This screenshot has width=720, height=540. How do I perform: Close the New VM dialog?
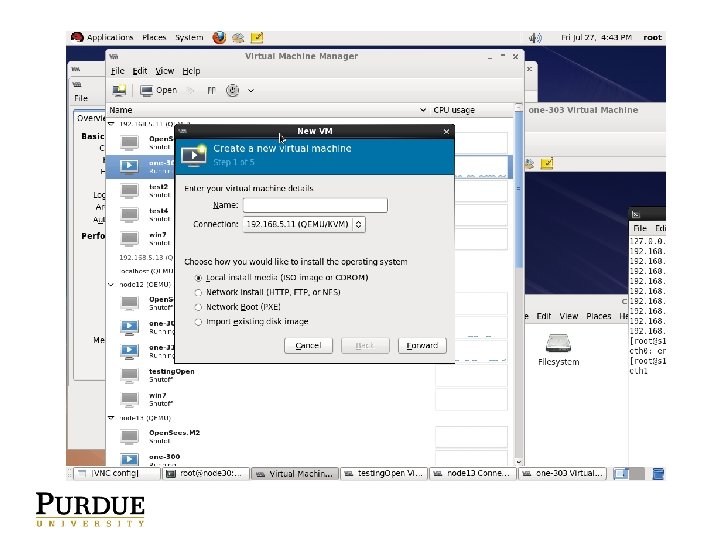click(x=446, y=132)
